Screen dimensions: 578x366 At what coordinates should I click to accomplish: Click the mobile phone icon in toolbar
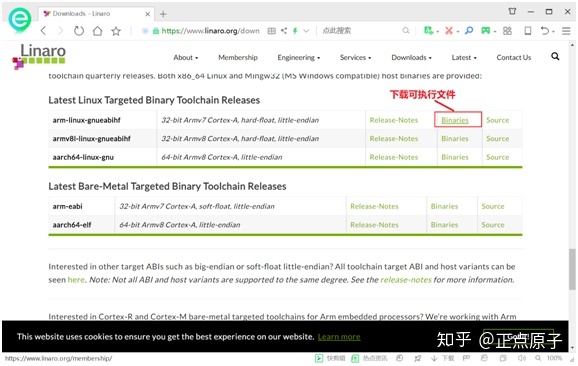click(528, 31)
